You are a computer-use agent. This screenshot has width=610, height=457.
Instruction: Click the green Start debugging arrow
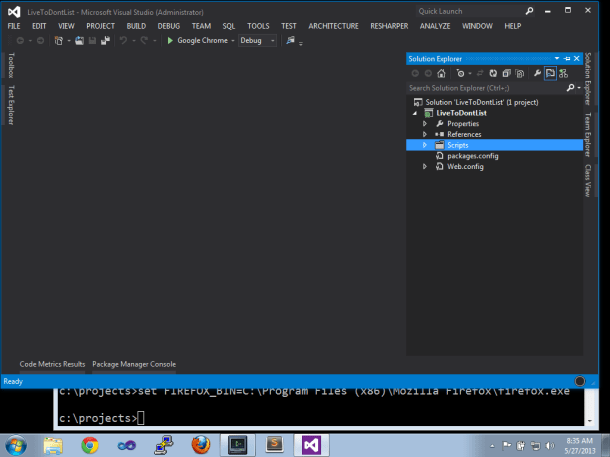pyautogui.click(x=170, y=40)
